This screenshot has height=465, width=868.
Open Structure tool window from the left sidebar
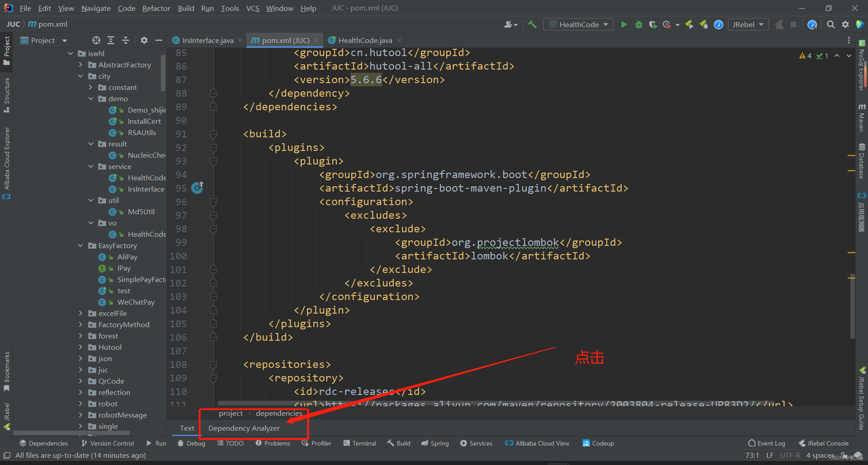coord(6,95)
